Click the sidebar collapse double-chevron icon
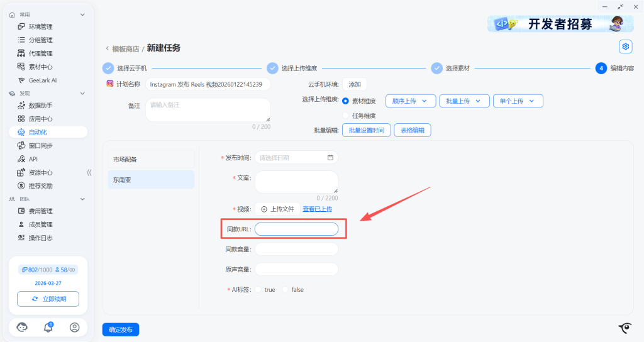The width and height of the screenshot is (644, 342). click(x=89, y=172)
